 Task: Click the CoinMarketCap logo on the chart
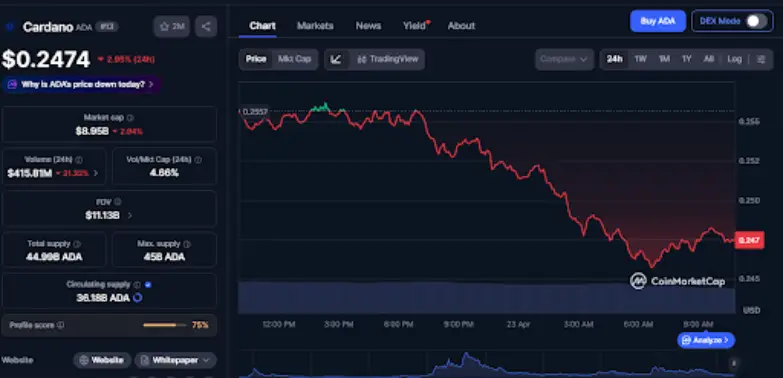pos(678,281)
